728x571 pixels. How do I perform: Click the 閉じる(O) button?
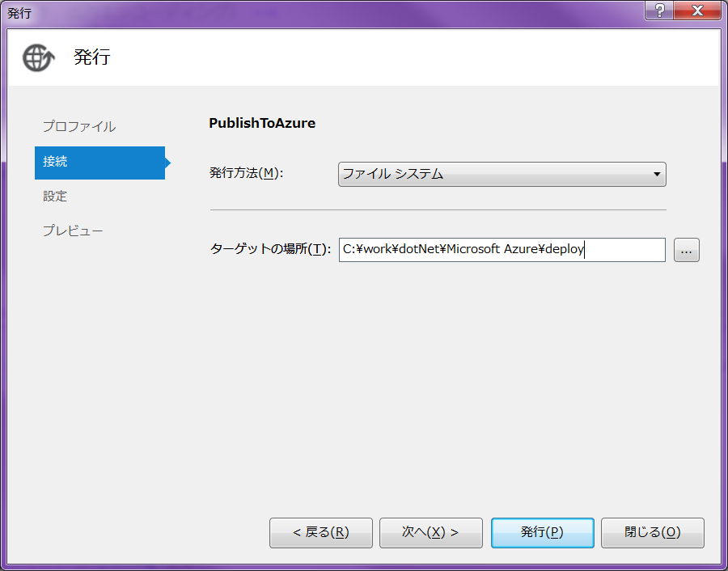[652, 532]
